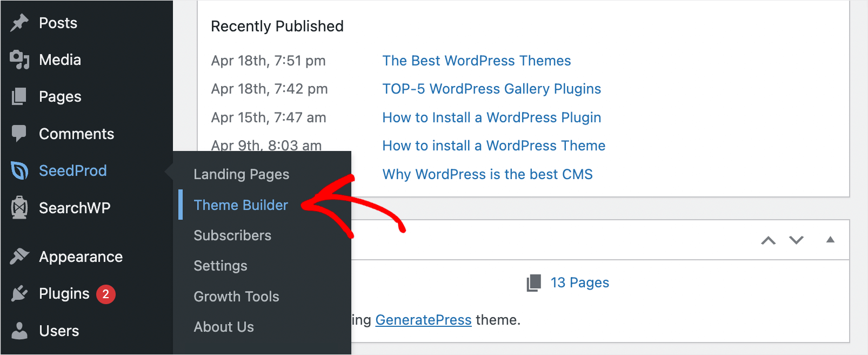Move widget panel down with chevron

(796, 240)
